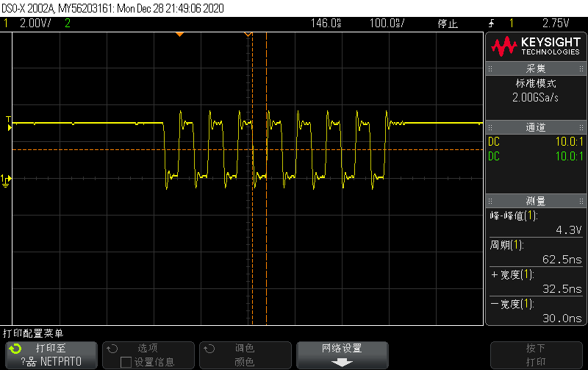The height and width of the screenshot is (370, 588).
Task: Click the 打印至 NETPRT0 softkey
Action: 51,355
